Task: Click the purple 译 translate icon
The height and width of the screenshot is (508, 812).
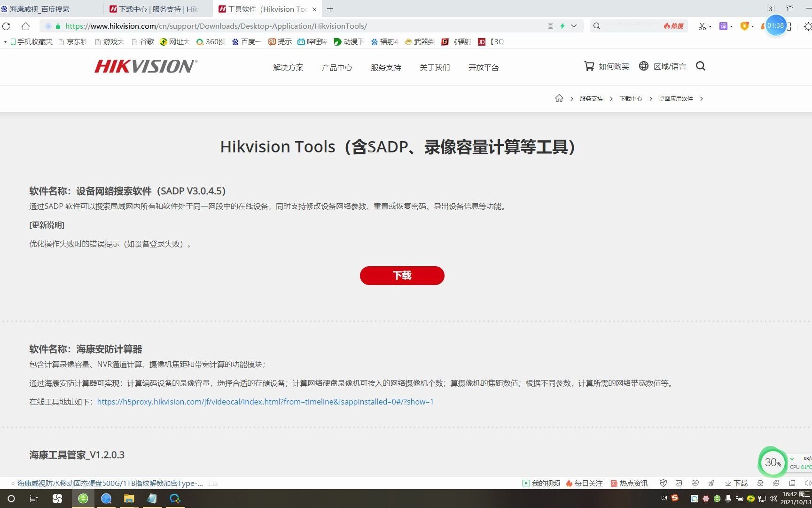Action: pyautogui.click(x=724, y=26)
